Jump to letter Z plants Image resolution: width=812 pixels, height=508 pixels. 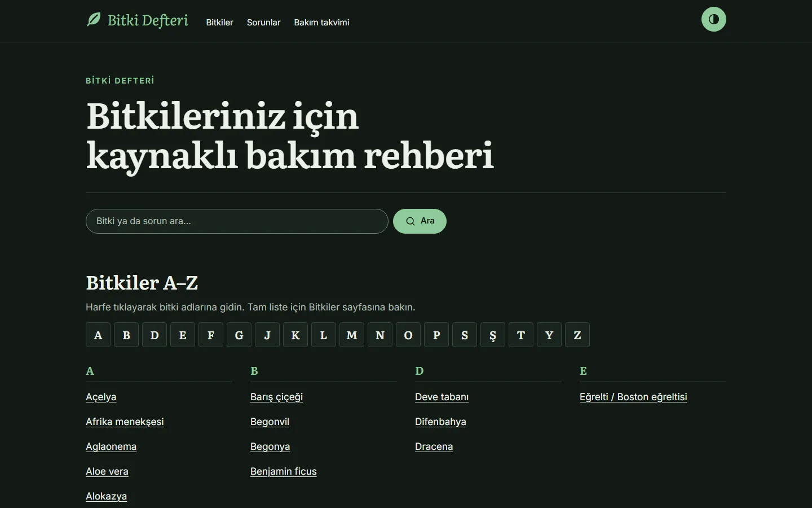point(577,335)
